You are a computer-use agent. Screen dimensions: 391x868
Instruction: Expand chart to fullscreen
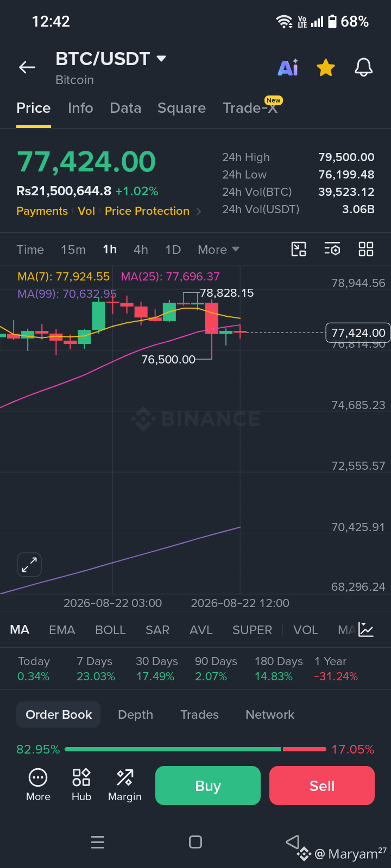coord(29,565)
